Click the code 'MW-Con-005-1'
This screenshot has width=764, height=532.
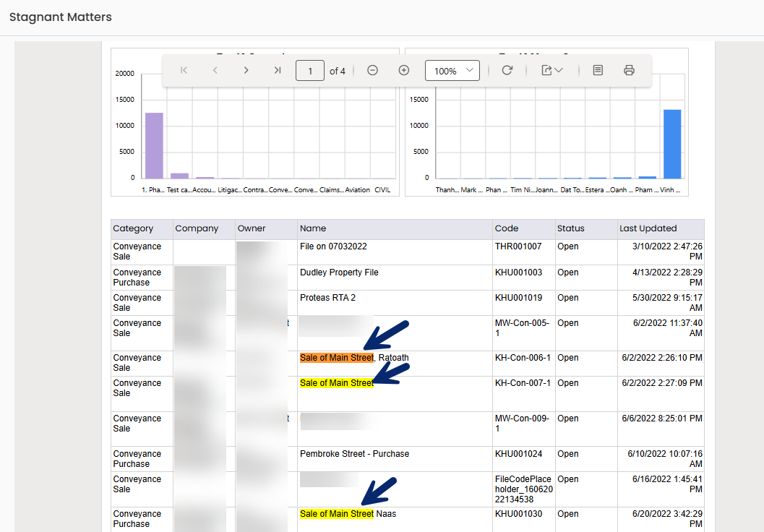click(523, 328)
